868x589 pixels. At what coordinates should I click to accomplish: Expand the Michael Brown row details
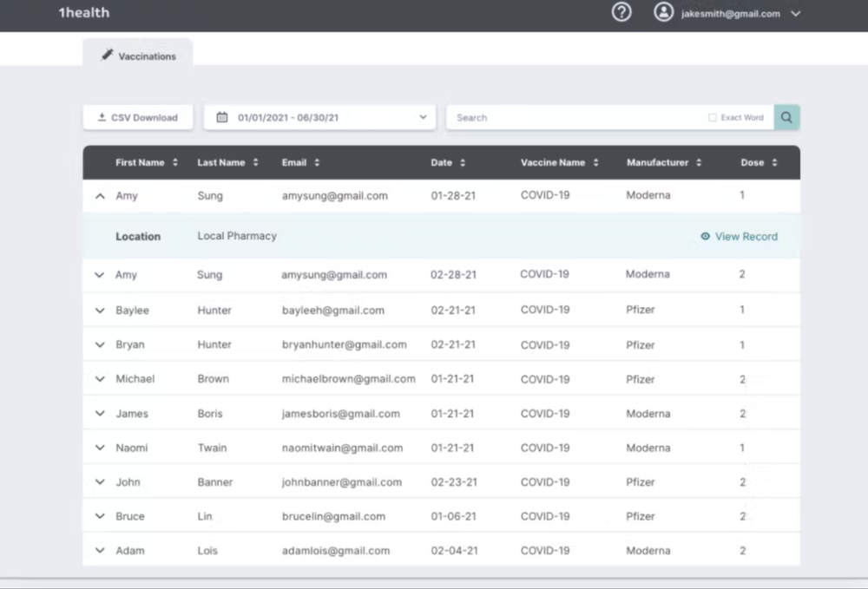click(x=100, y=379)
